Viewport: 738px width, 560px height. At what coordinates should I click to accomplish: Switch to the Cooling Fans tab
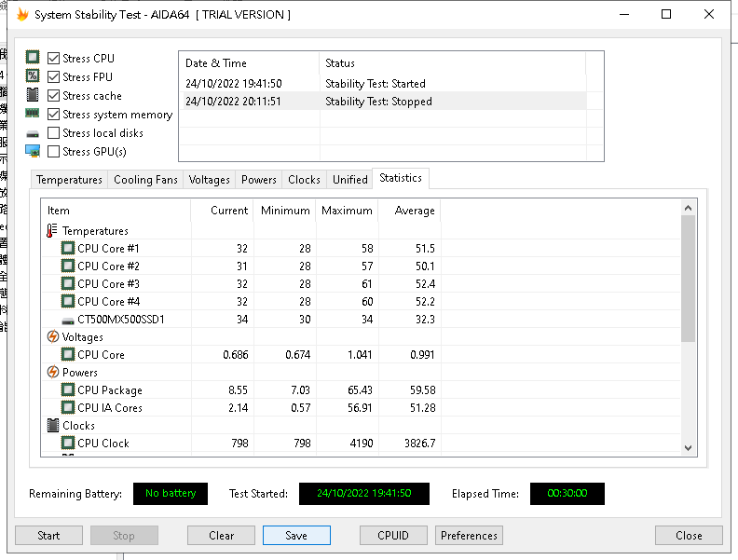[x=145, y=180]
